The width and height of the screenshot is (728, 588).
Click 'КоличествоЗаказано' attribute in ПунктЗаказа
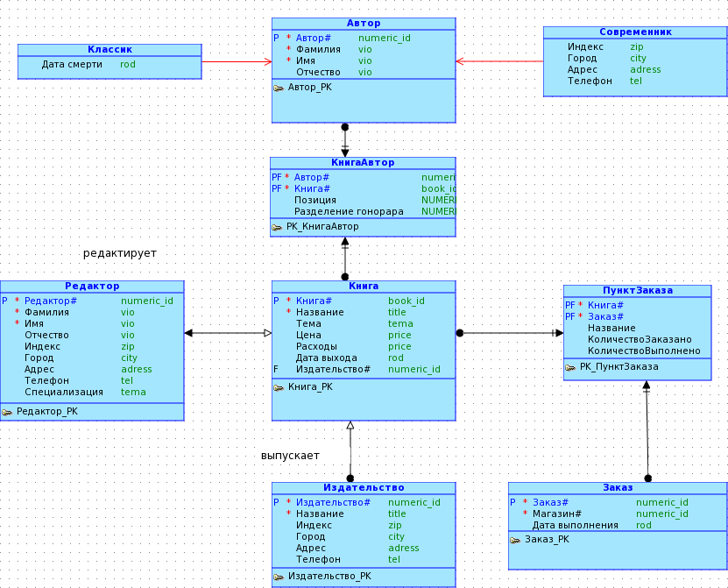click(x=640, y=340)
